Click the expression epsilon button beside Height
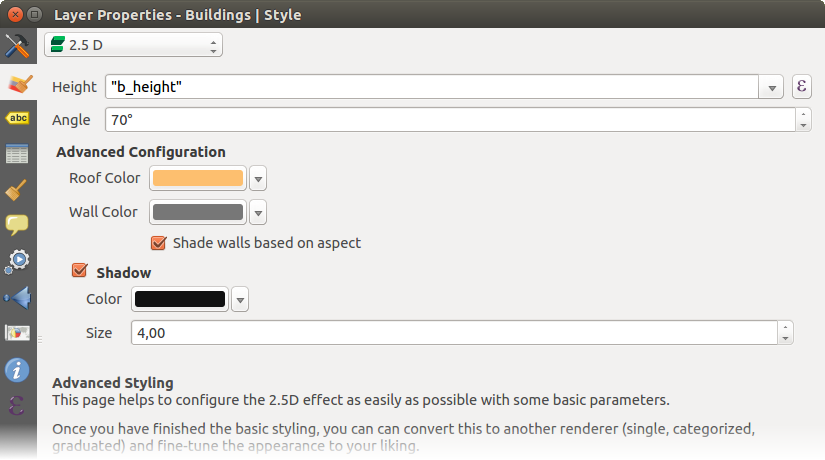825x460 pixels. (x=801, y=87)
